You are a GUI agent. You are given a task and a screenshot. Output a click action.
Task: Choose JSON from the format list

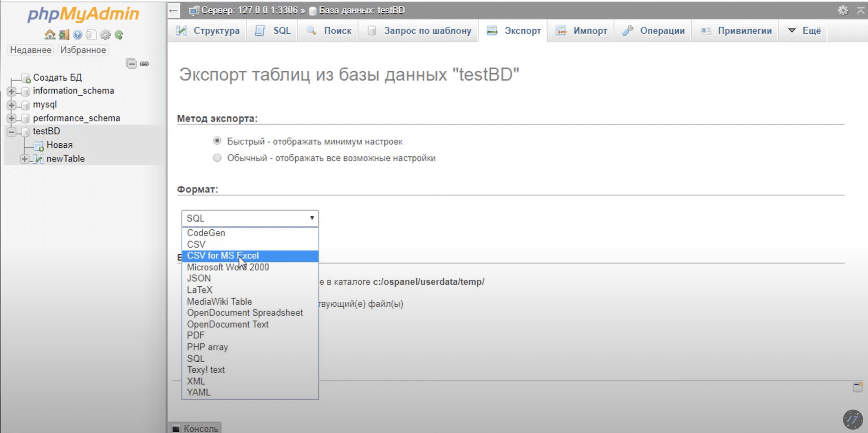tap(199, 279)
